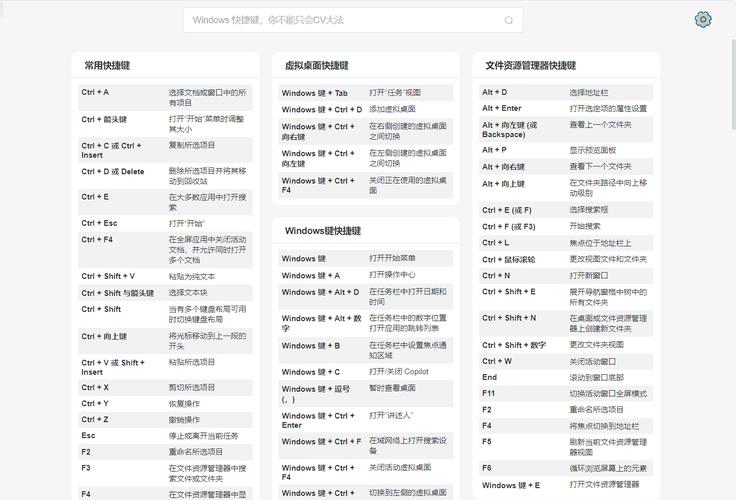Click the Windows 键 + C Copilot row
The width and height of the screenshot is (736, 500).
pos(366,371)
